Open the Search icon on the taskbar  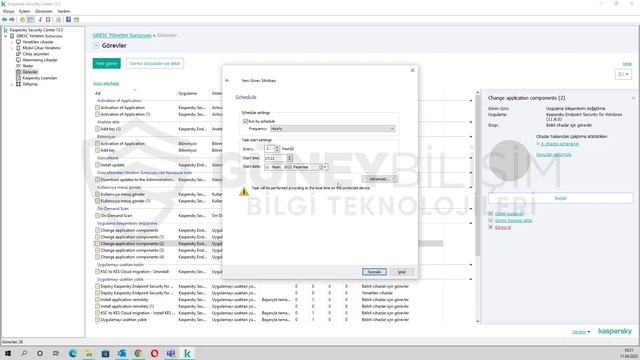pyautogui.click(x=24, y=353)
